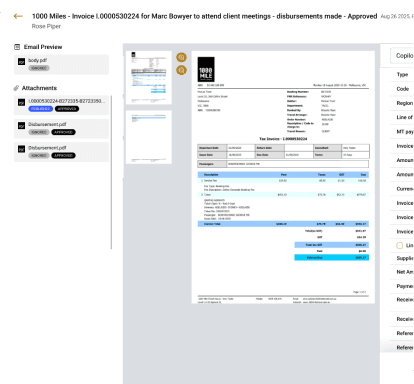Open the body.pdf email preview file
414x384 pixels.
pyautogui.click(x=61, y=65)
